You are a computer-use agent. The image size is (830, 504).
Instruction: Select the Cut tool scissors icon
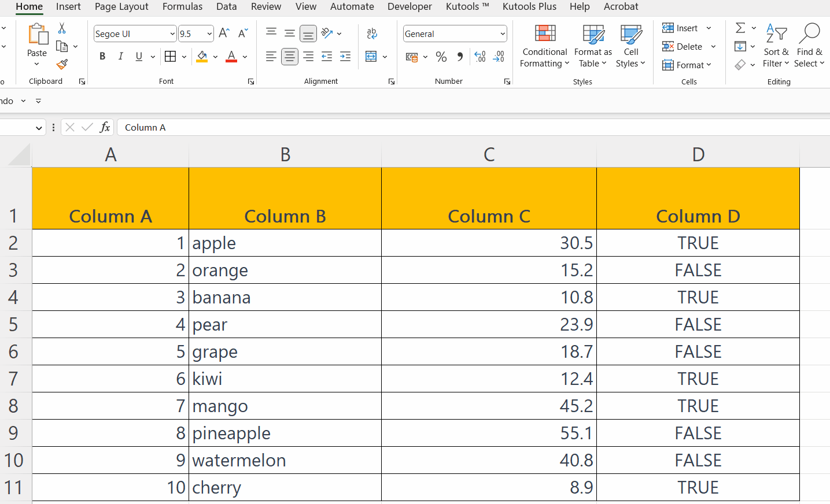point(62,28)
